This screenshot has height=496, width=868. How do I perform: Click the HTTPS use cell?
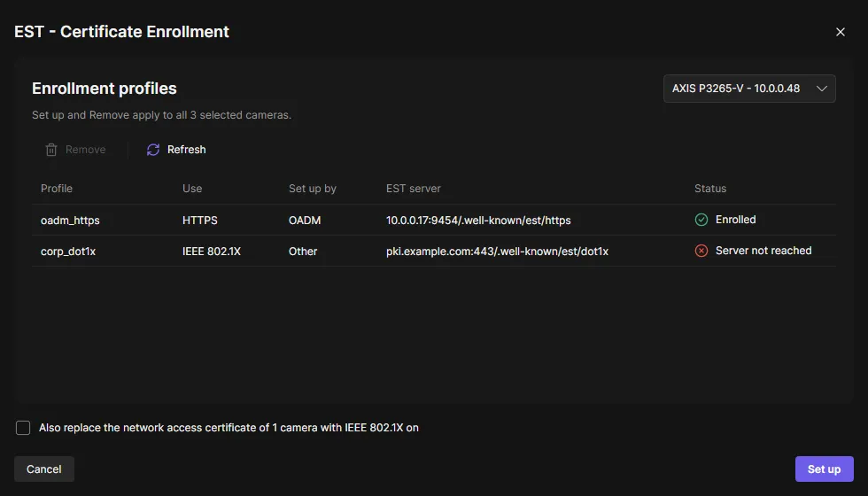click(x=200, y=221)
